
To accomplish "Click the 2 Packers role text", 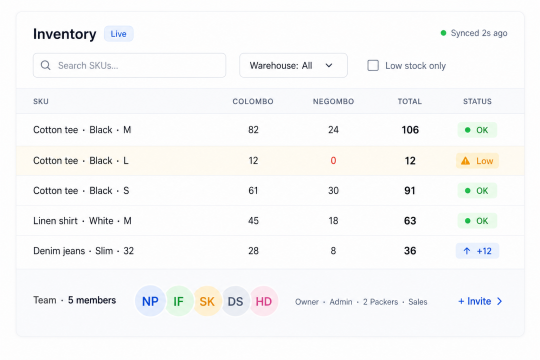I will coord(381,302).
